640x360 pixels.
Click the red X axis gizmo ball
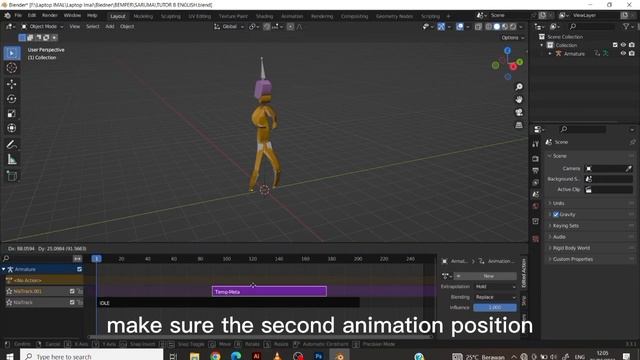click(x=513, y=67)
